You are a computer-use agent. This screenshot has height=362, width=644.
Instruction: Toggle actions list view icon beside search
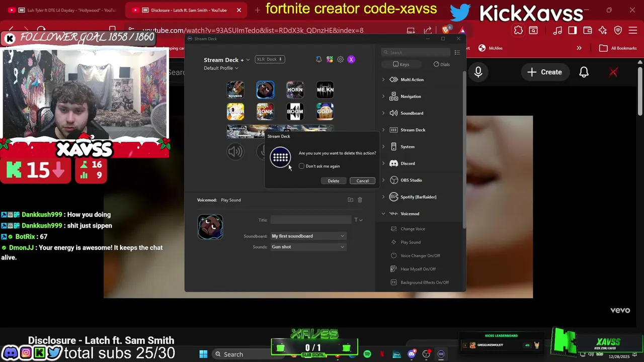click(457, 52)
